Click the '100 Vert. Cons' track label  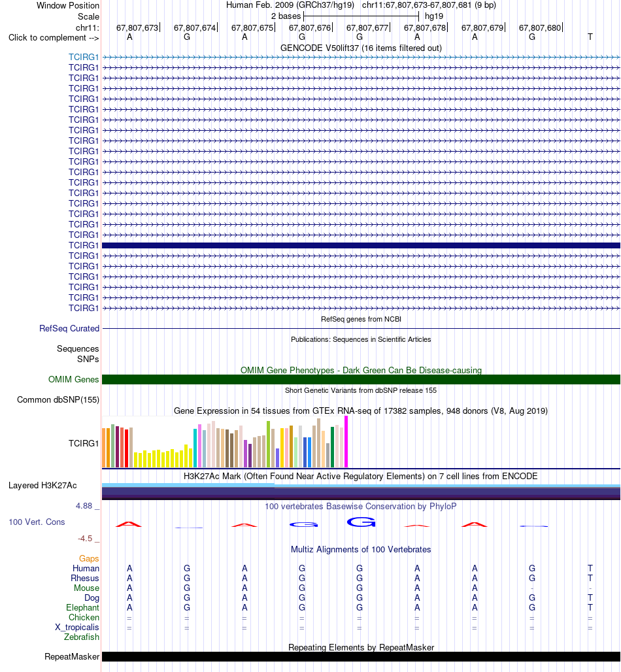tap(37, 522)
